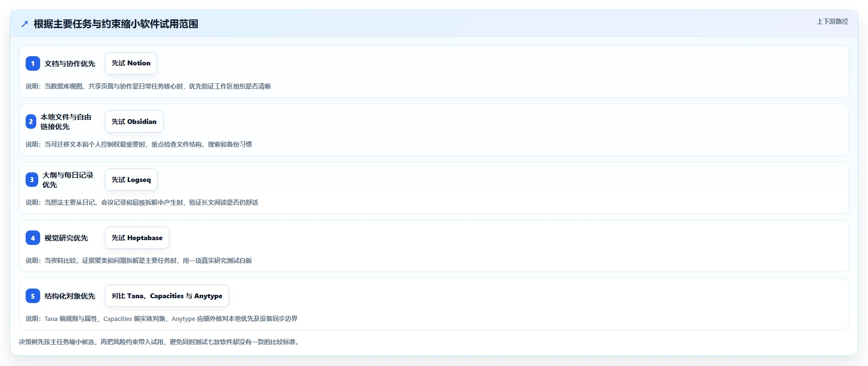
Task: Click the title 根据主要任务与约束缩小软件试用范围
Action: tap(116, 24)
